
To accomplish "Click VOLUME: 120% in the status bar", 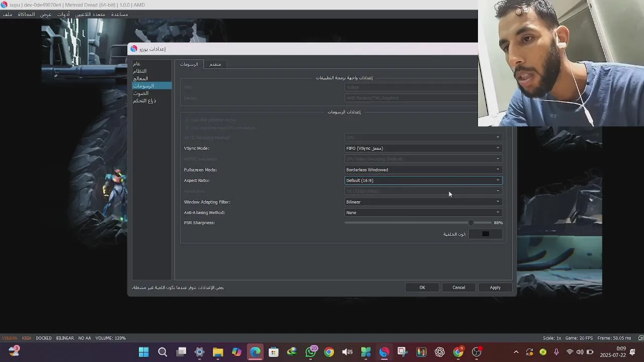I will (x=111, y=338).
